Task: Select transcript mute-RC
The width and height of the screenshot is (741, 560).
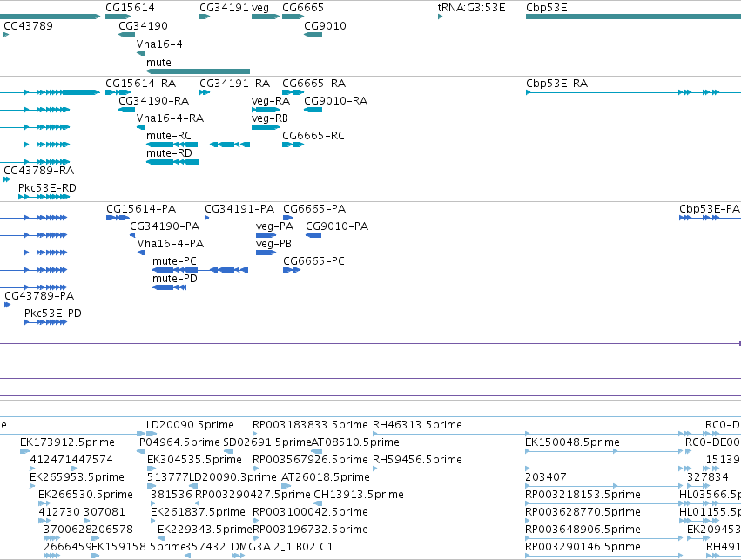Action: pos(169,136)
